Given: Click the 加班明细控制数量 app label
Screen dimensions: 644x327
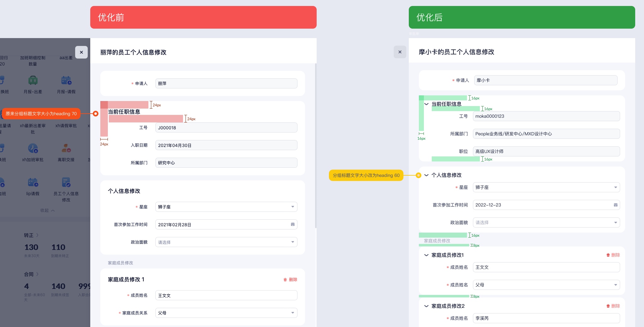Looking at the screenshot, I should click(33, 61).
